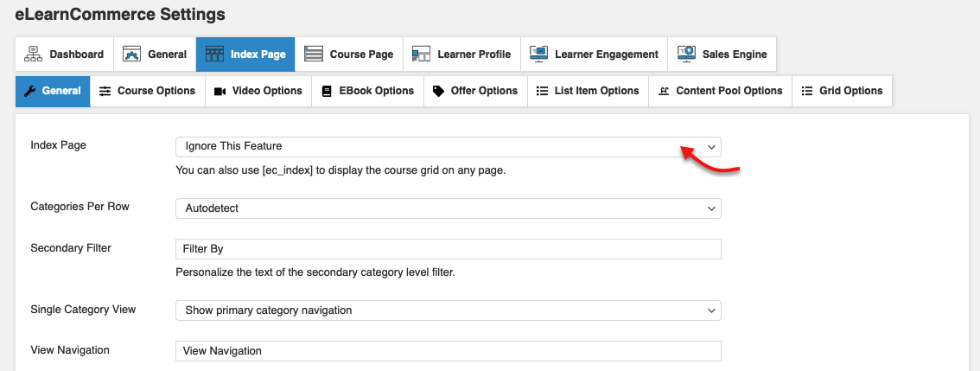Click the Course Page stacked-rows icon
The image size is (980, 371).
point(313,54)
